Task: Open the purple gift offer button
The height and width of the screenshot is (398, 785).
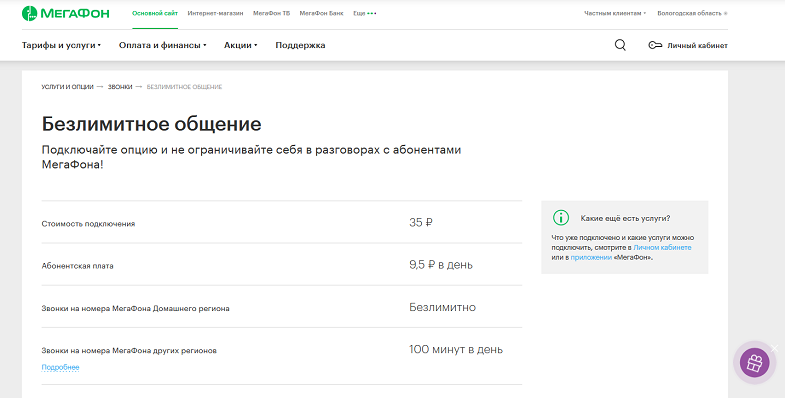Action: [754, 362]
